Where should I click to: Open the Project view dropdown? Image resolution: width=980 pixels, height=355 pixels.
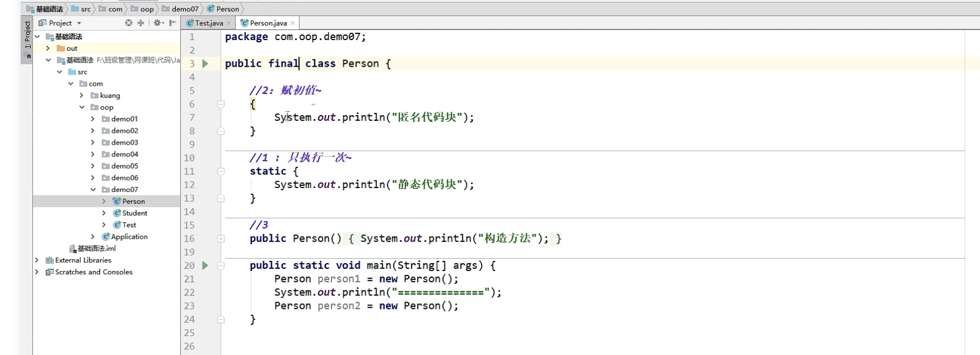(79, 23)
